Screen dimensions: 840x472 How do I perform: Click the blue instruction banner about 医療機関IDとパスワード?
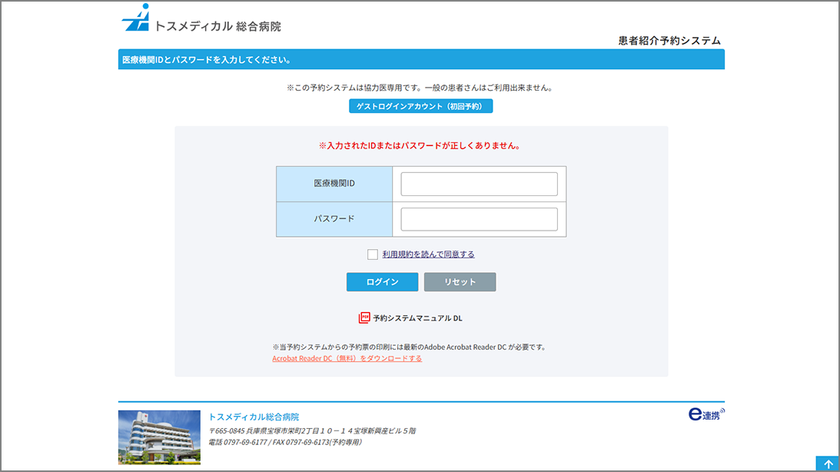(x=420, y=60)
